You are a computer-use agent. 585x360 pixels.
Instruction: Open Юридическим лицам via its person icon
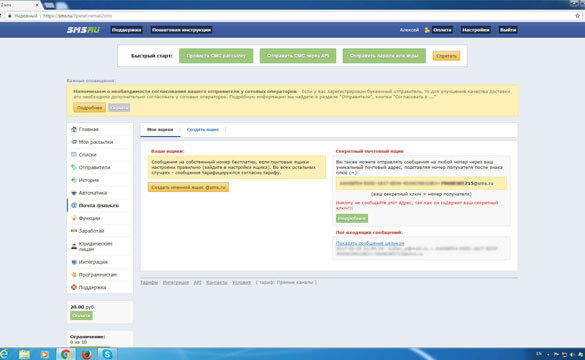(74, 246)
